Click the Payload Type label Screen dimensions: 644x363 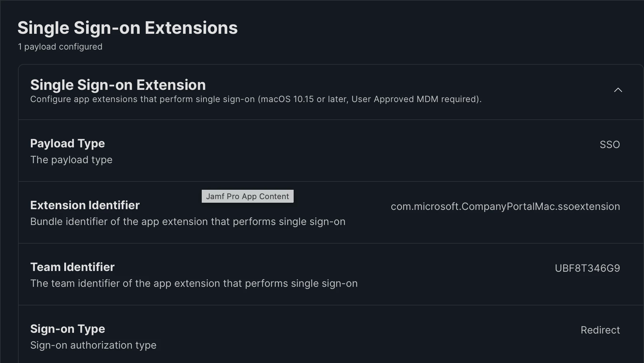click(x=67, y=143)
